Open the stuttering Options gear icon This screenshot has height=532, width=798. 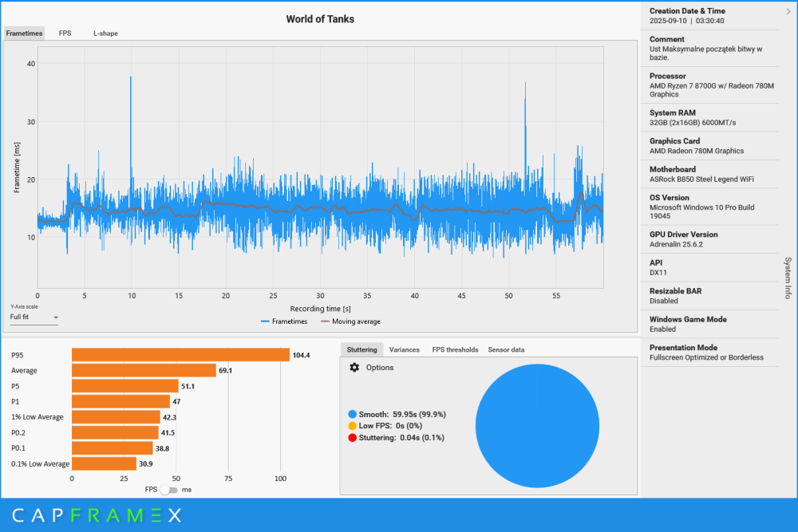click(x=354, y=368)
